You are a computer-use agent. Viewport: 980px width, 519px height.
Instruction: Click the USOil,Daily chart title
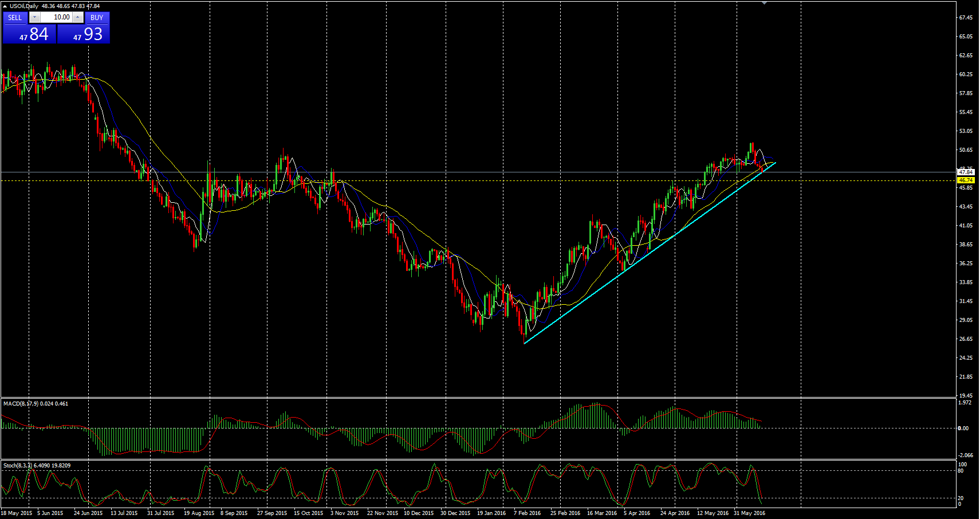tap(24, 6)
